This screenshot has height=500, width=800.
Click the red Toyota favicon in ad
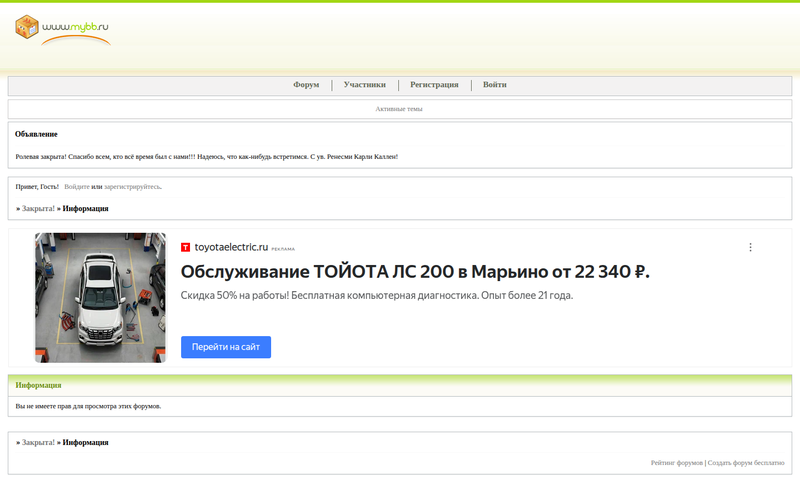tap(186, 247)
